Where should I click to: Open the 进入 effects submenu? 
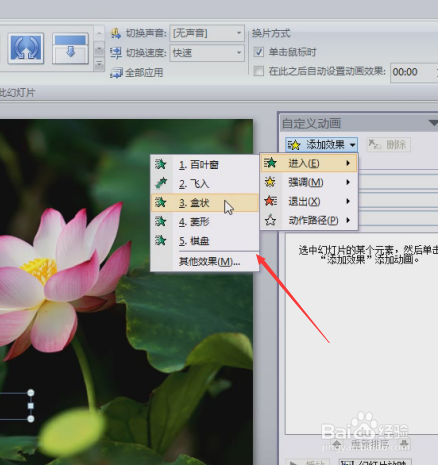[x=309, y=163]
